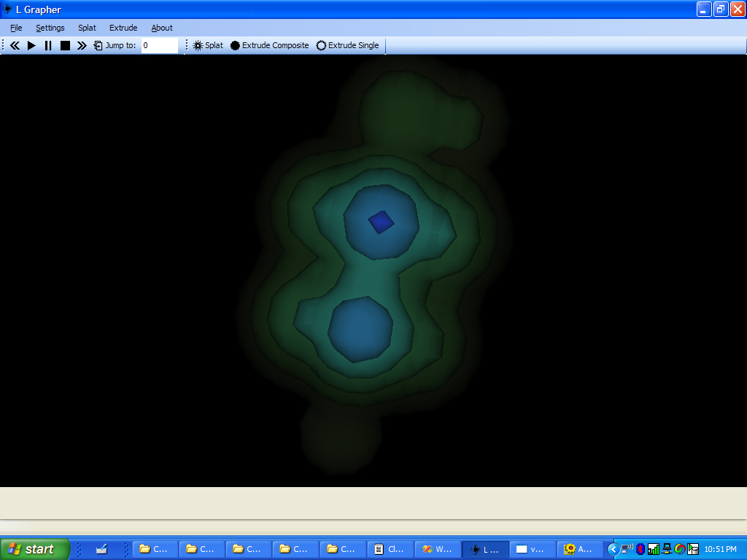This screenshot has width=747, height=560.
Task: Click the fast-forward double-arrow button
Action: point(82,45)
